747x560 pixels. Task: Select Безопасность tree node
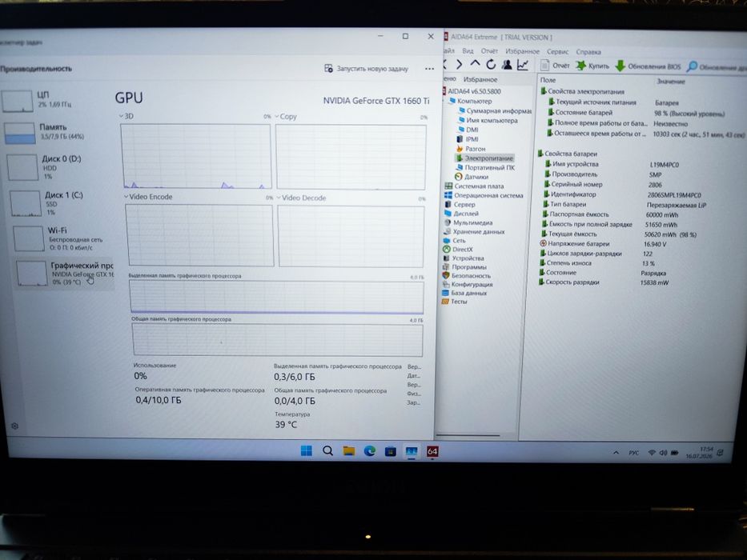pyautogui.click(x=467, y=275)
